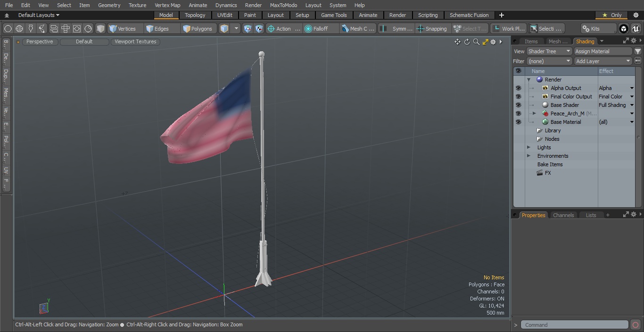The height and width of the screenshot is (332, 644).
Task: Click the globe mesh icon in toolbar
Action: [x=19, y=29]
